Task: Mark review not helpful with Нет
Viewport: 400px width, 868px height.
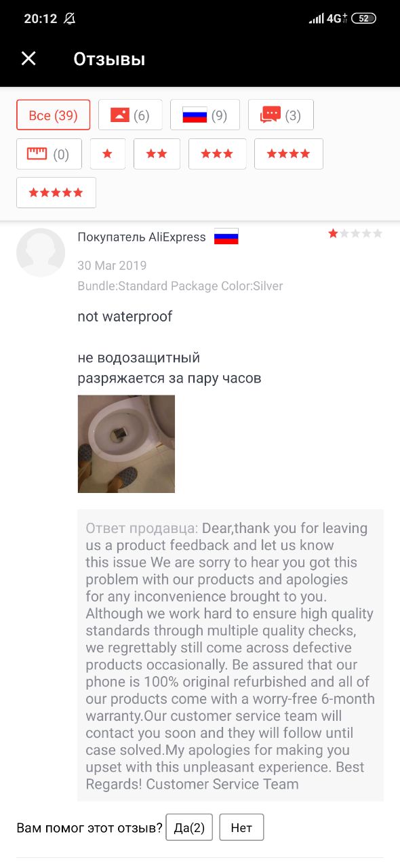Action: tap(241, 827)
